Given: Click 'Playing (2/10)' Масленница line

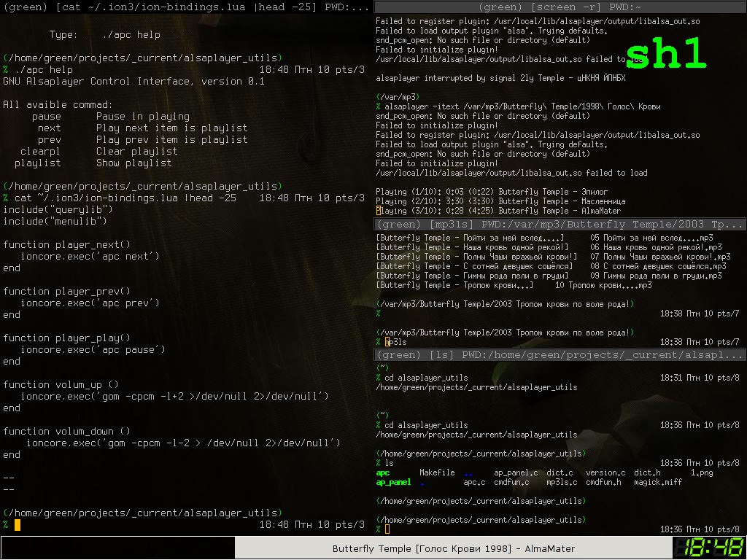Looking at the screenshot, I should [500, 201].
